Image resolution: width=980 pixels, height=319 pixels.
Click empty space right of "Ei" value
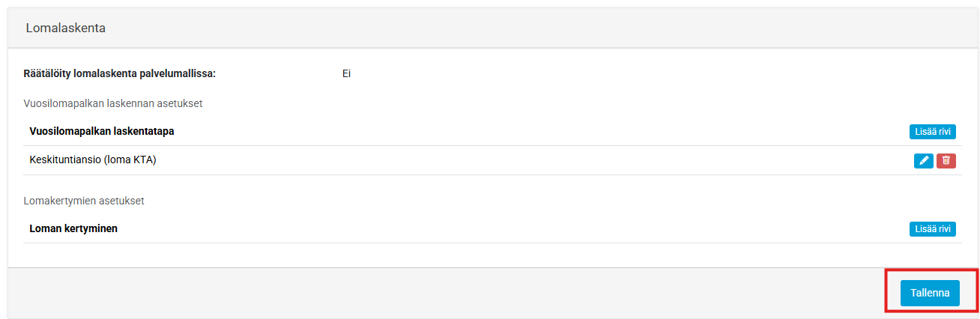[599, 74]
